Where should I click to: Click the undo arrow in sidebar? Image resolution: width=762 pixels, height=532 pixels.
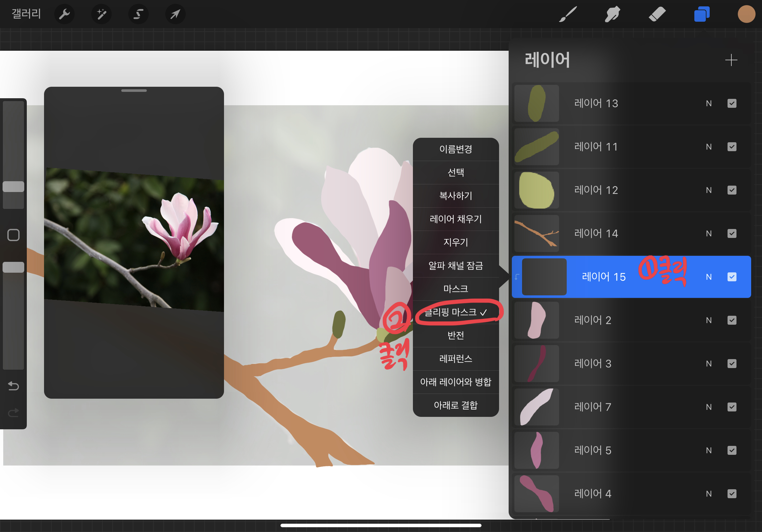[13, 386]
